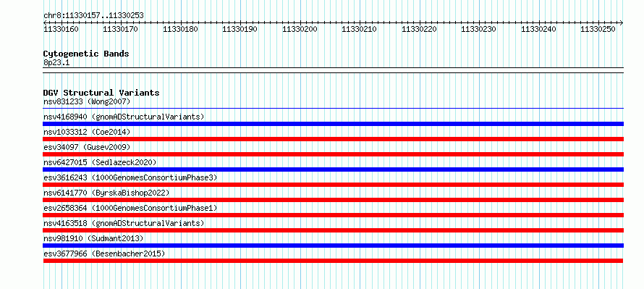644x289 pixels.
Task: Click ruler position 11330170
Action: (121, 29)
